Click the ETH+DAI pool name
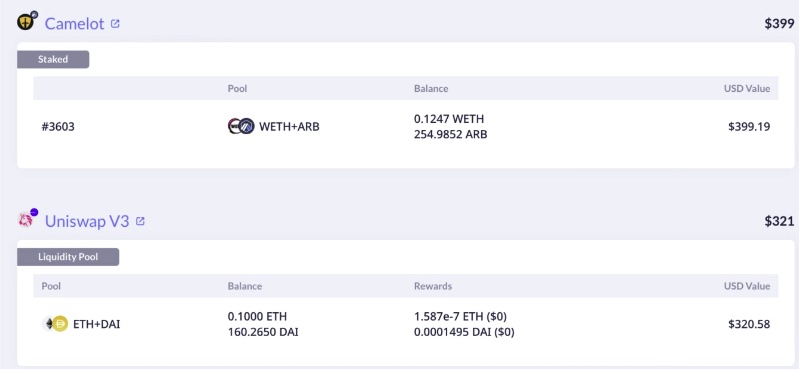Viewport: 799px width, 369px height. click(x=97, y=324)
